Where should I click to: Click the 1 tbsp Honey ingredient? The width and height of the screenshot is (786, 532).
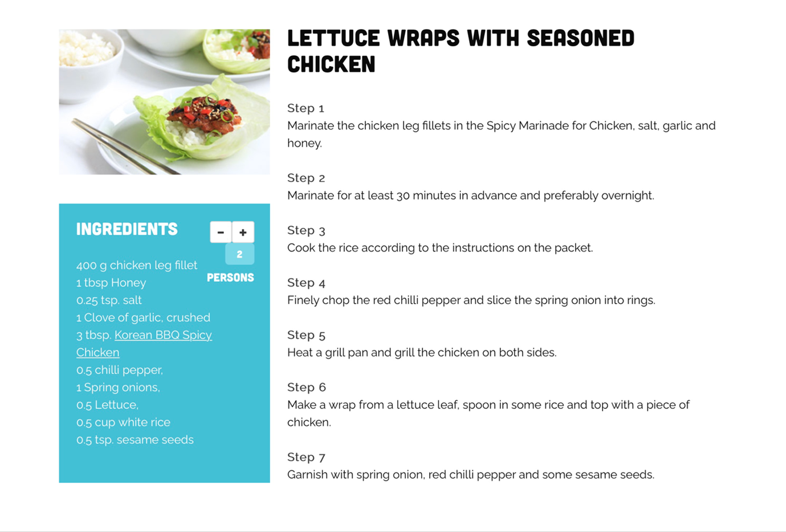pyautogui.click(x=111, y=283)
